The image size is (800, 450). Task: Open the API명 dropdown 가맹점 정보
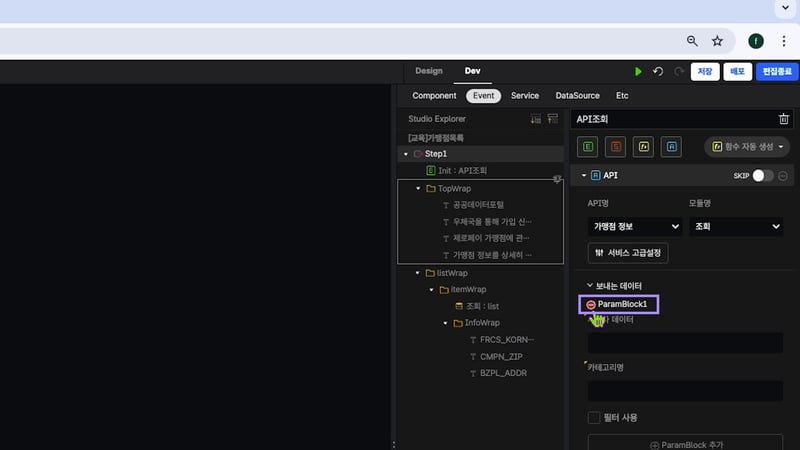click(635, 227)
